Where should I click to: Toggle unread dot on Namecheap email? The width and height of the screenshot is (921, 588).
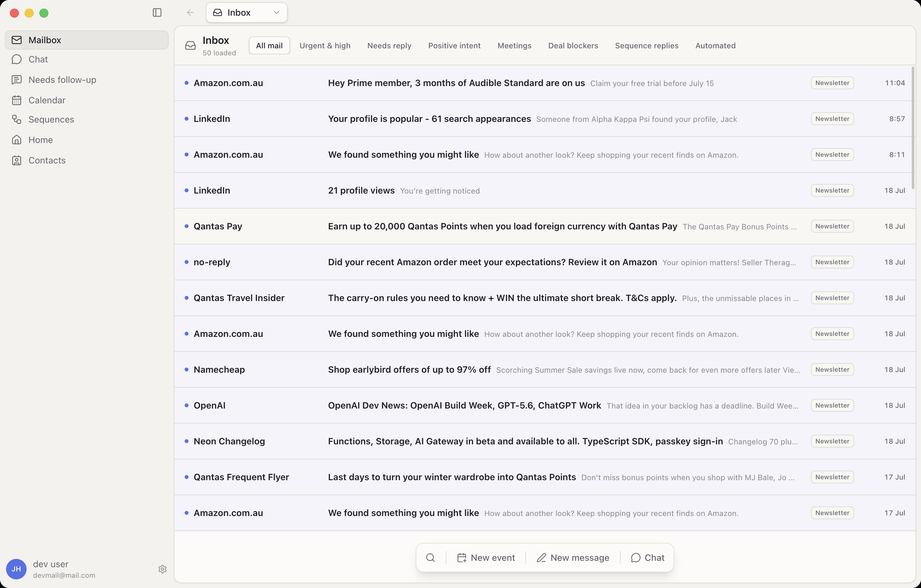click(186, 369)
